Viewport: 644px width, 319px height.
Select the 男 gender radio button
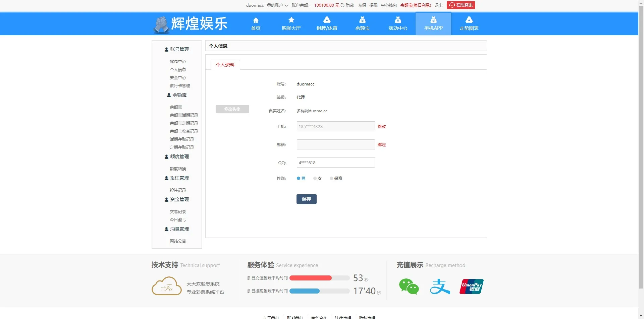point(298,178)
